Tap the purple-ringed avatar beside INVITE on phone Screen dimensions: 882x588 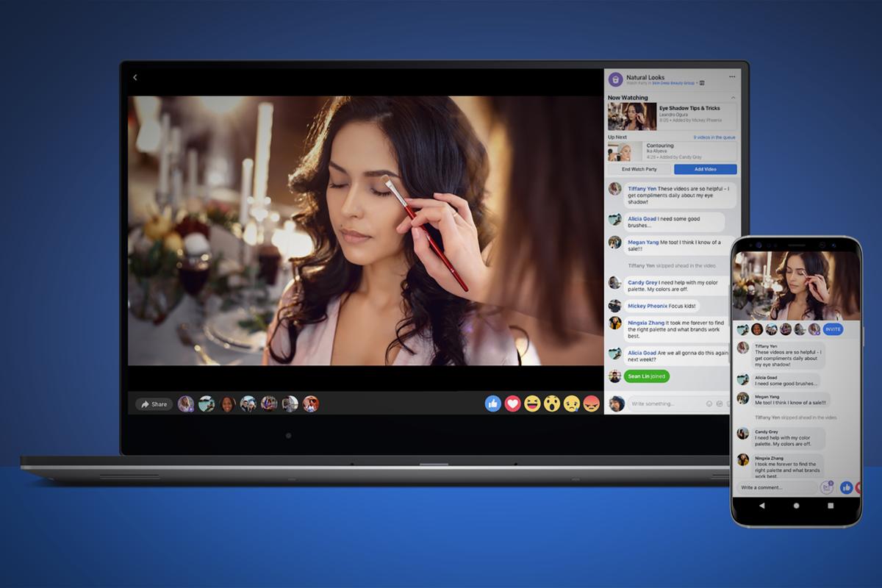814,329
